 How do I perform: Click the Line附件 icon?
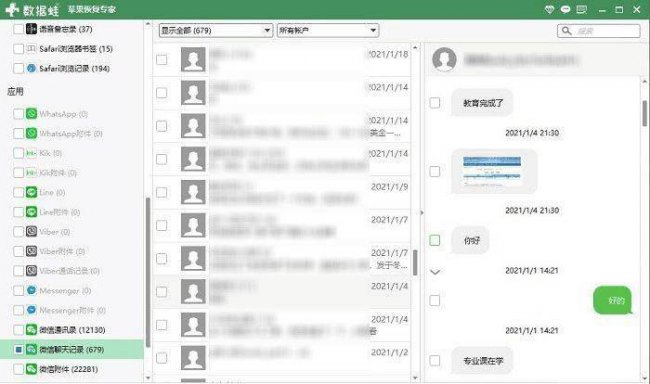click(32, 212)
